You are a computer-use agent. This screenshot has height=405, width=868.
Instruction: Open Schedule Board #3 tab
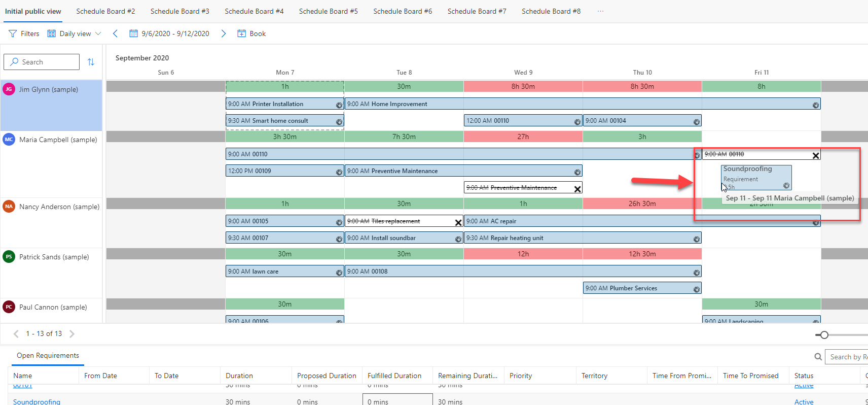point(180,11)
